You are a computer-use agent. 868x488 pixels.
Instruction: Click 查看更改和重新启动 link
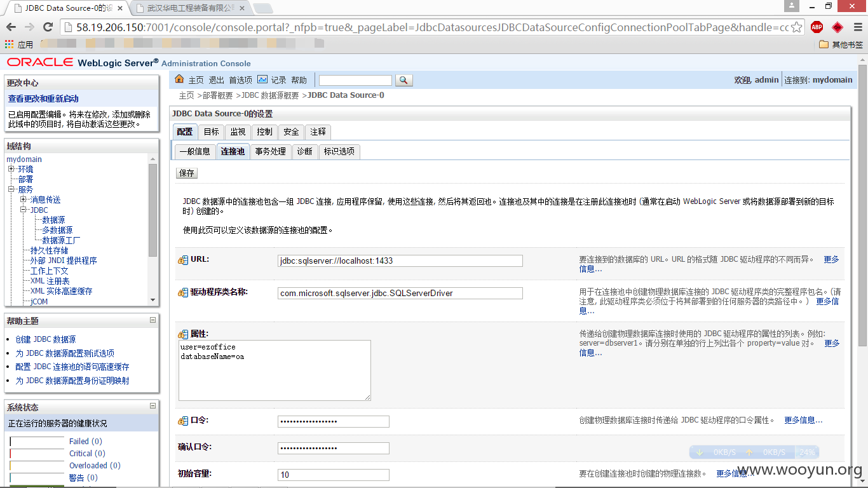coord(43,98)
